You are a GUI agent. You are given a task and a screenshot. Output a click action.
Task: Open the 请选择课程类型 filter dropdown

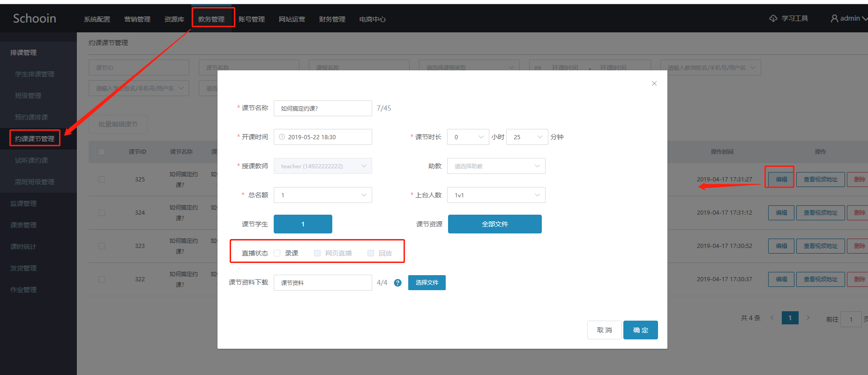click(x=469, y=67)
